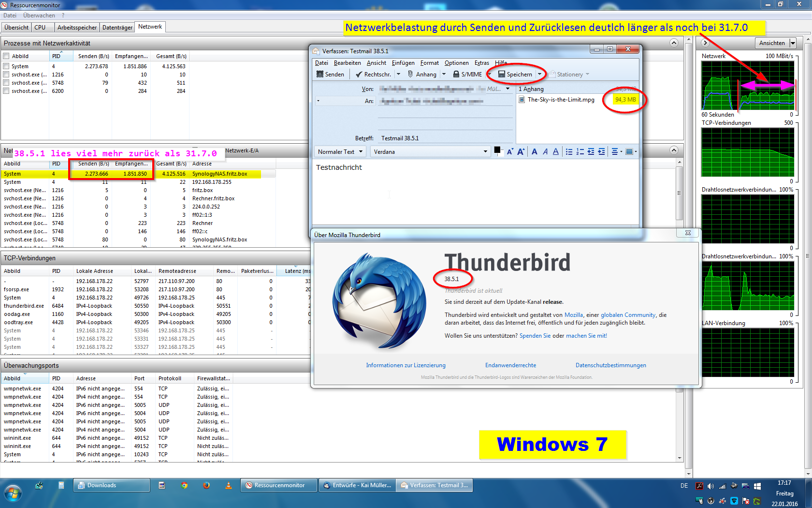The image size is (812, 508).
Task: Open the insert image/object button
Action: (631, 152)
